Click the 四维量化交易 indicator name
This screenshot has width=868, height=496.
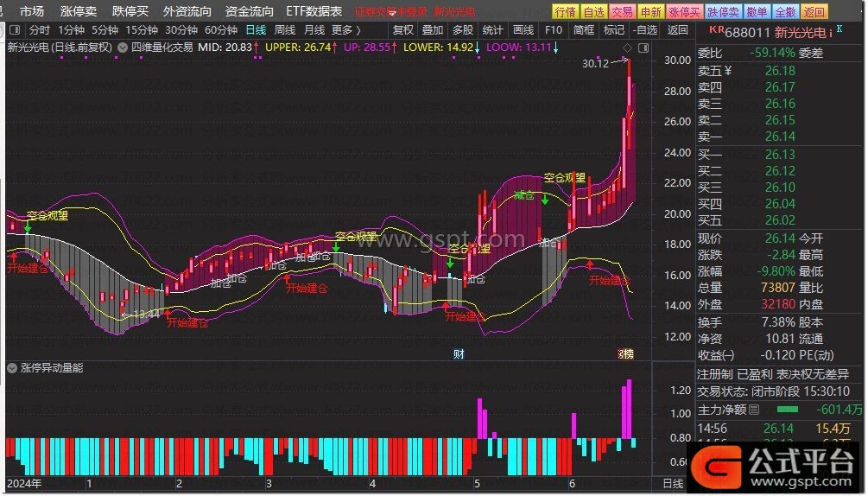click(x=162, y=48)
